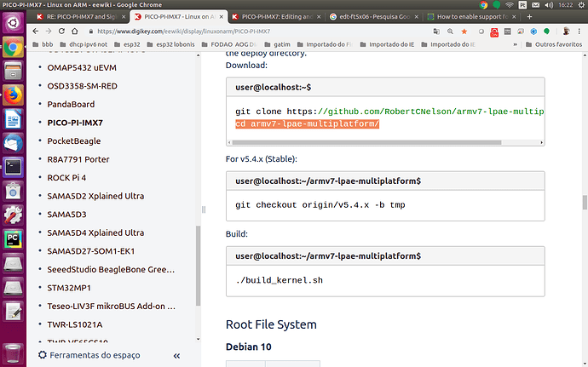Screen dimensions: 588x367
Task: Launch PyCharm from the dock
Action: click(x=13, y=239)
